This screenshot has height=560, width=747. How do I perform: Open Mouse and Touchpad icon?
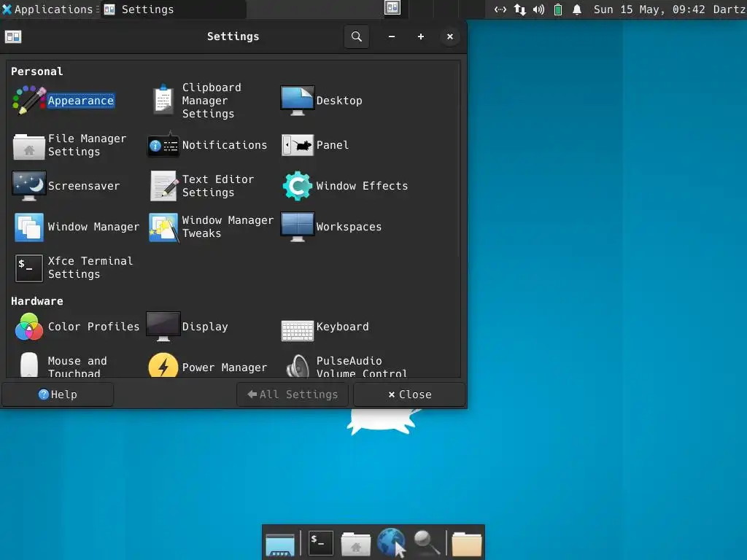click(x=29, y=366)
